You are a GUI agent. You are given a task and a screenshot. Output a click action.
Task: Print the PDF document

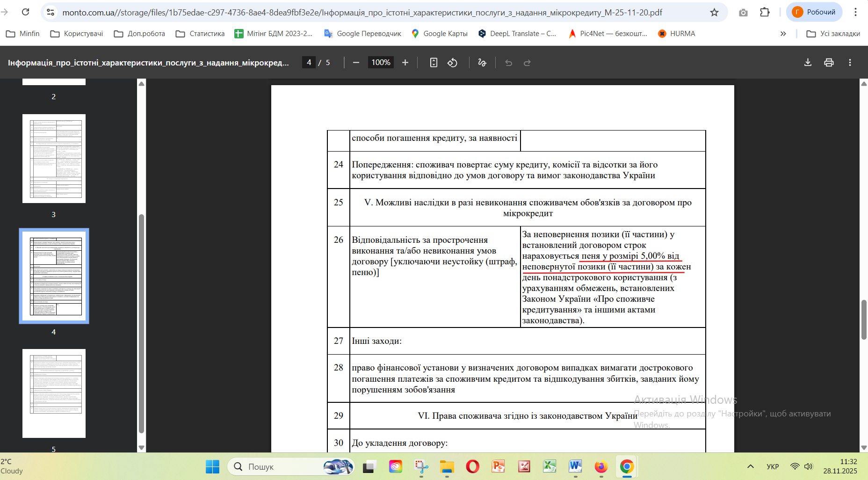point(829,63)
